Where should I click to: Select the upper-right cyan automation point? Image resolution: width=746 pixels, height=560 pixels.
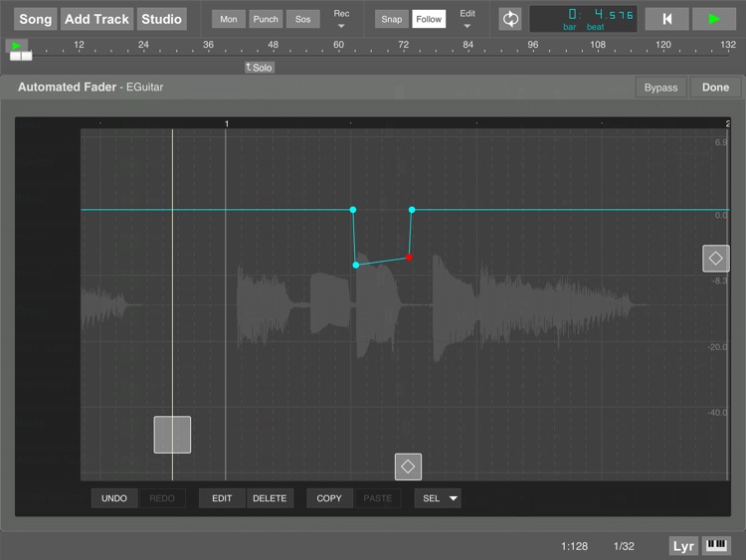point(412,210)
